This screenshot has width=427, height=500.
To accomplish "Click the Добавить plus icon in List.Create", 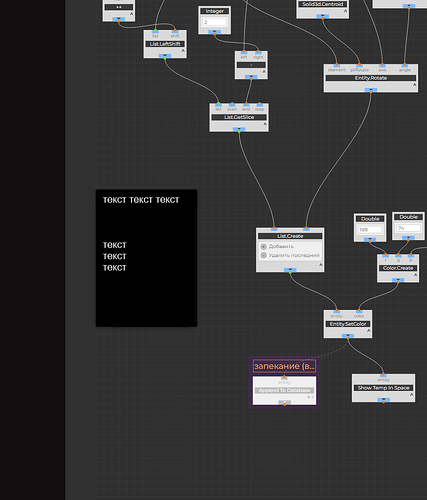I will coord(263,247).
